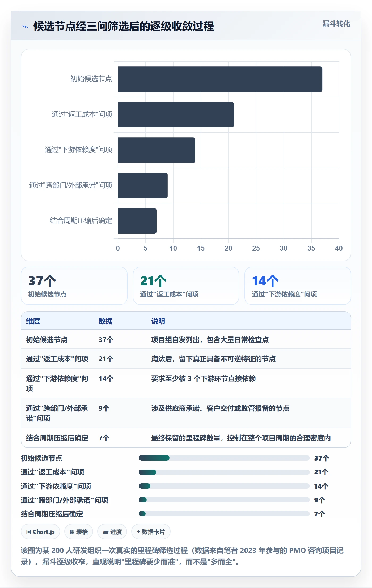The image size is (372, 588).
Task: Click table cell 涉及供应商承诺、客户交付或监管报备的节点
Action: [x=220, y=408]
